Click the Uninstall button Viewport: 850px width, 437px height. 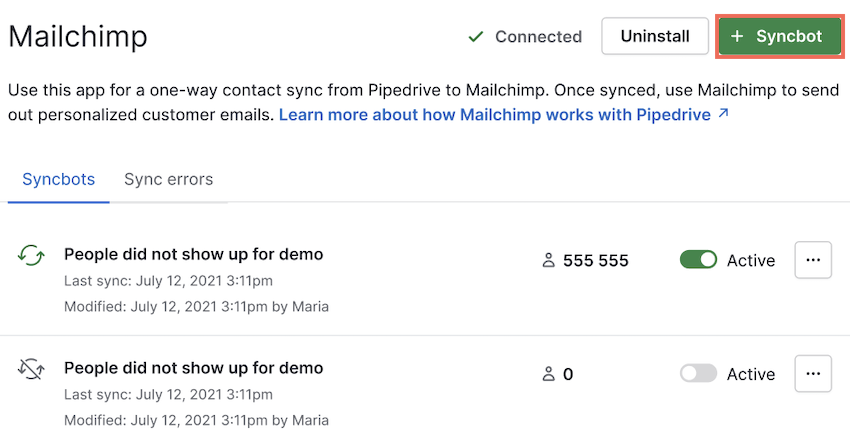click(x=655, y=36)
